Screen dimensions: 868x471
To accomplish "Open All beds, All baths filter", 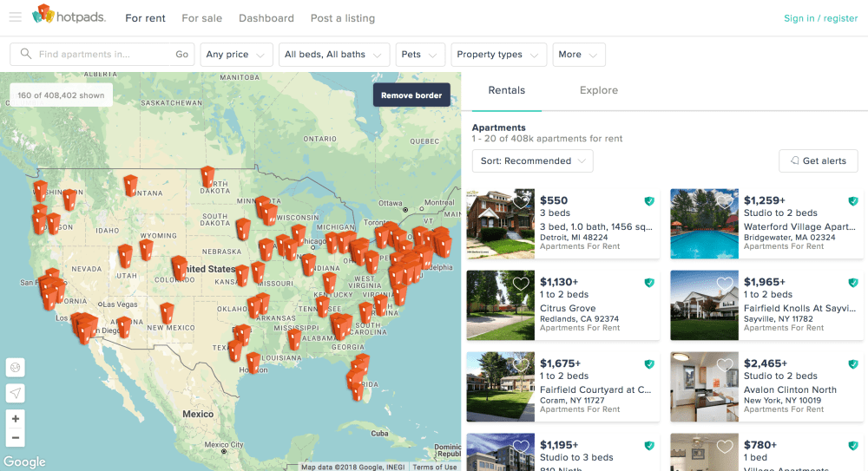I will coord(333,55).
